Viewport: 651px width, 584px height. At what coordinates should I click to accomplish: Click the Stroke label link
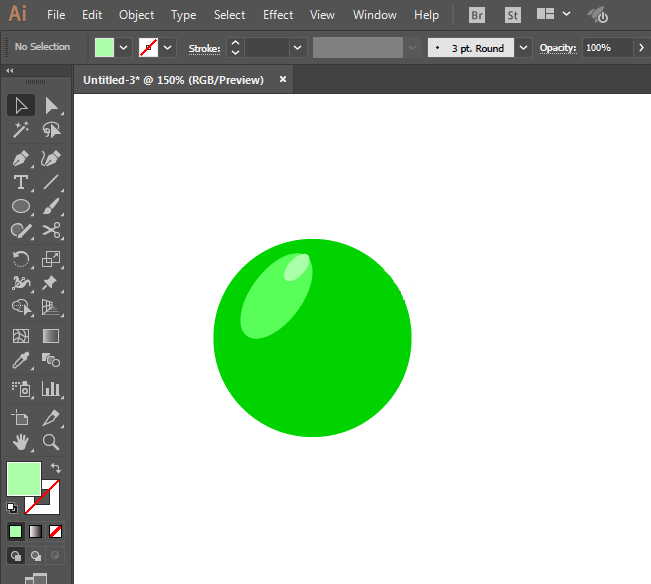pyautogui.click(x=204, y=48)
